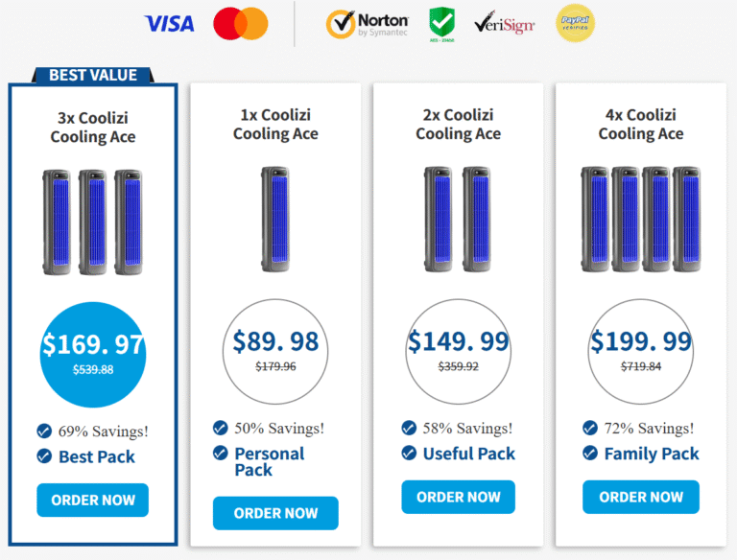Screen dimensions: 737x560
Task: Order the 1x Personal Pack now
Action: pos(275,513)
